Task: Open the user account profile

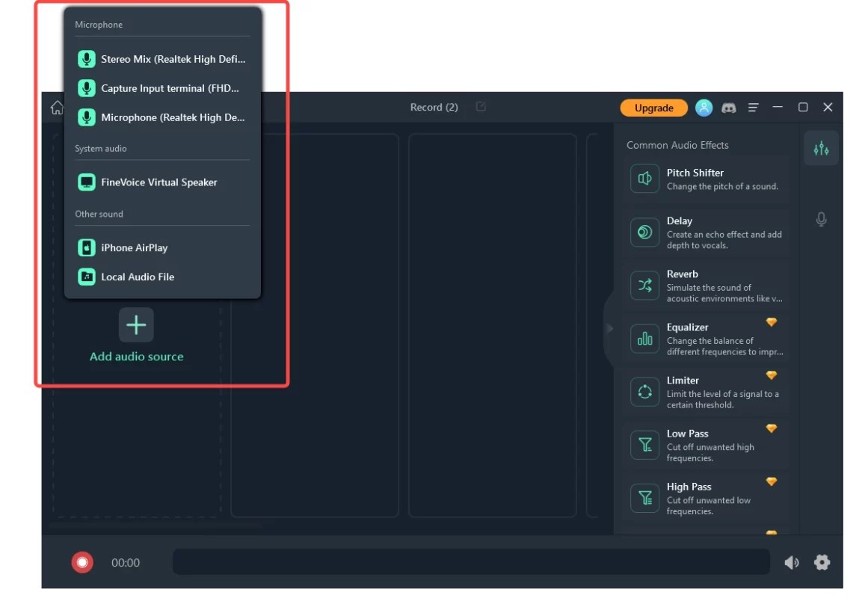Action: click(704, 107)
